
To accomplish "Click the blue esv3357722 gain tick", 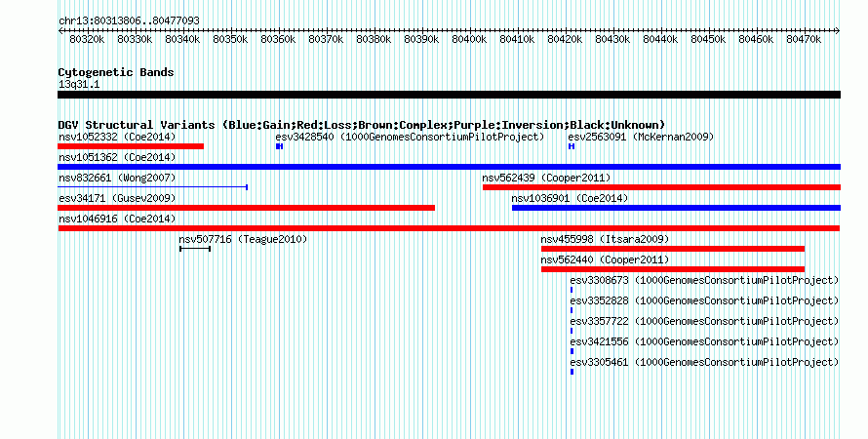I will pyautogui.click(x=572, y=331).
